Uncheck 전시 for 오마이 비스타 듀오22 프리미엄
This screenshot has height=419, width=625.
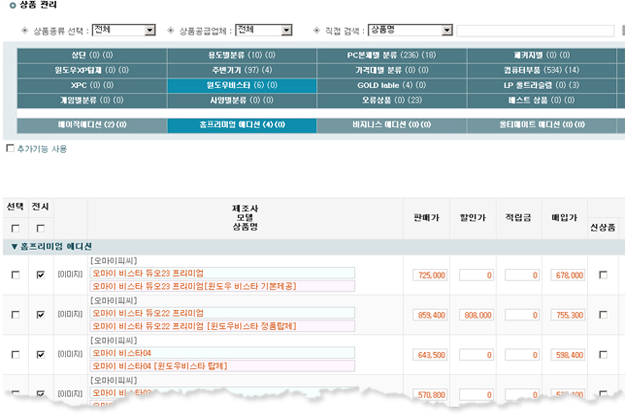[40, 314]
